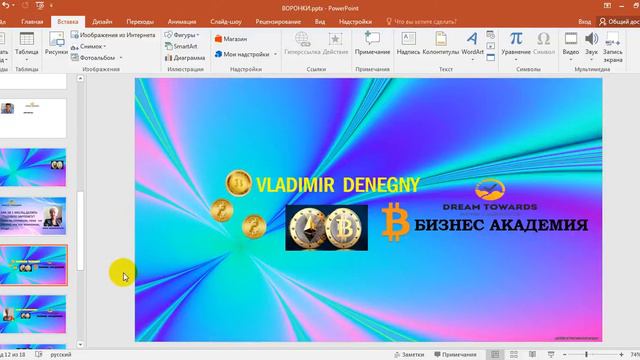Switch to Normal view in the status bar
This screenshot has width=640, height=360.
click(495, 355)
